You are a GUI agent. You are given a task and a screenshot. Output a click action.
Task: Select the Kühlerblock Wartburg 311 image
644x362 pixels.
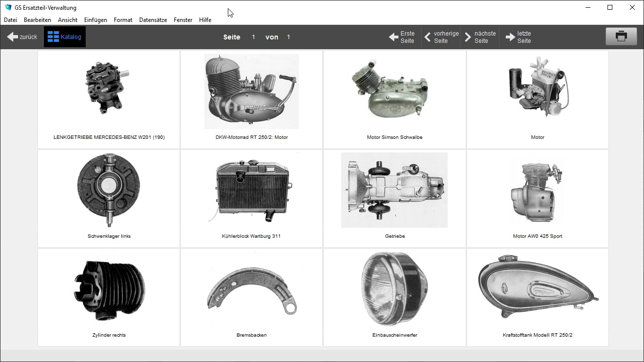point(251,190)
